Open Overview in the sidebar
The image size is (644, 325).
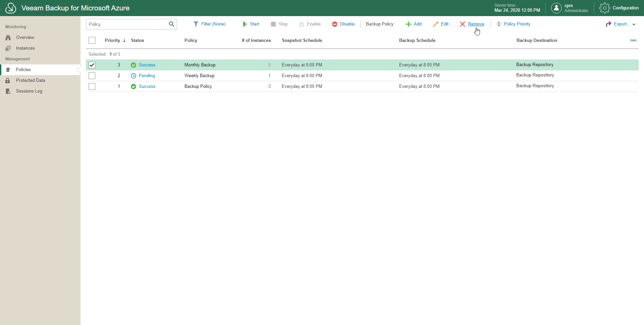coord(25,38)
